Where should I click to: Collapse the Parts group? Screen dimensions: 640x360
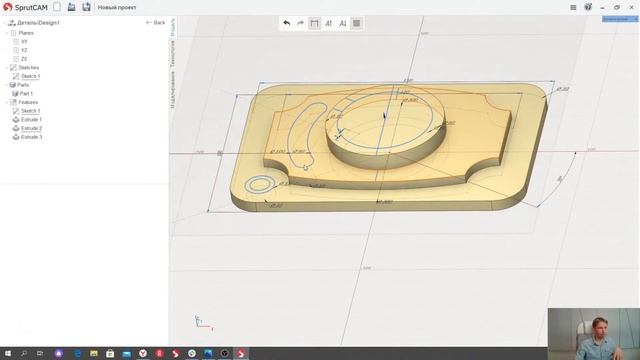(x=7, y=85)
